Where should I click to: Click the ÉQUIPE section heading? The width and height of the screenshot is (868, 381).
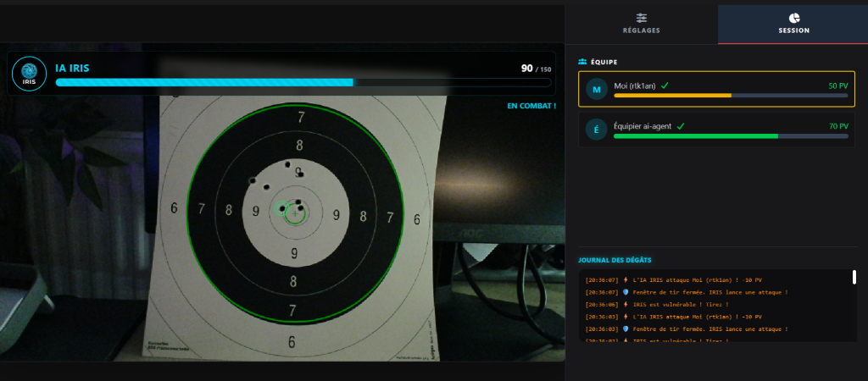tap(604, 62)
